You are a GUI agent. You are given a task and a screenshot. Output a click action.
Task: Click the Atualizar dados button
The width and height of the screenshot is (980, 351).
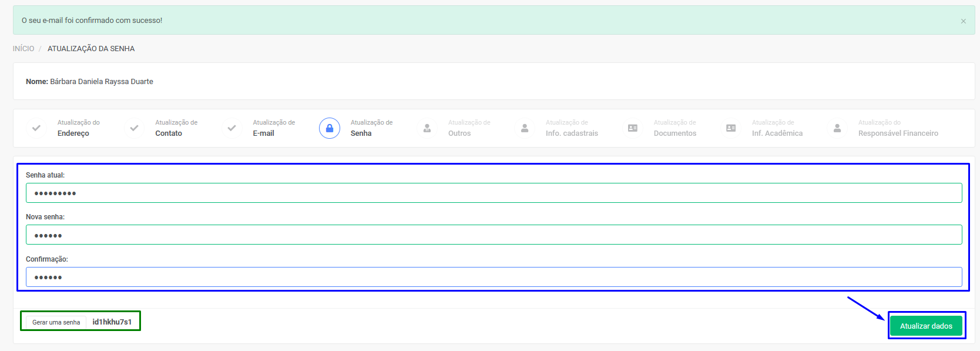point(926,326)
